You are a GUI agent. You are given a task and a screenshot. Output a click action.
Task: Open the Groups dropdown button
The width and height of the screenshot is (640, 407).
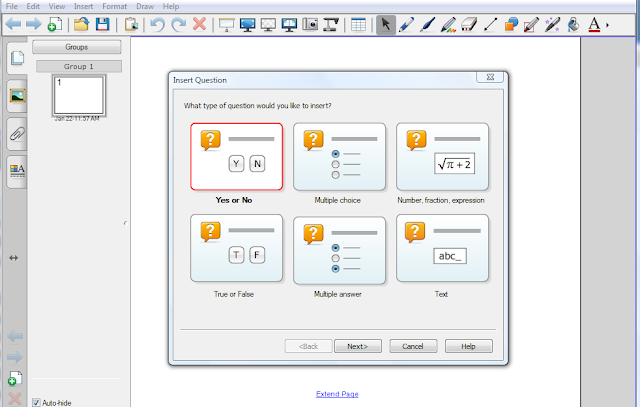point(77,47)
